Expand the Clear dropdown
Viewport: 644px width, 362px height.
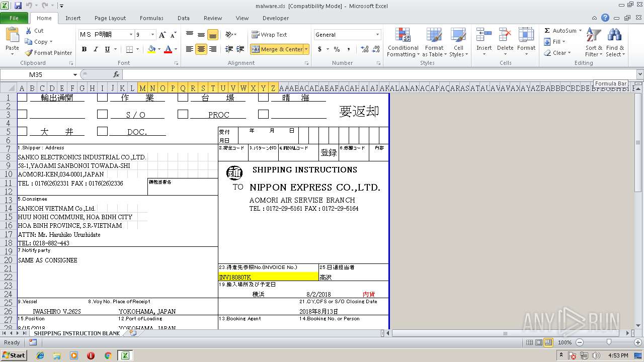(569, 53)
